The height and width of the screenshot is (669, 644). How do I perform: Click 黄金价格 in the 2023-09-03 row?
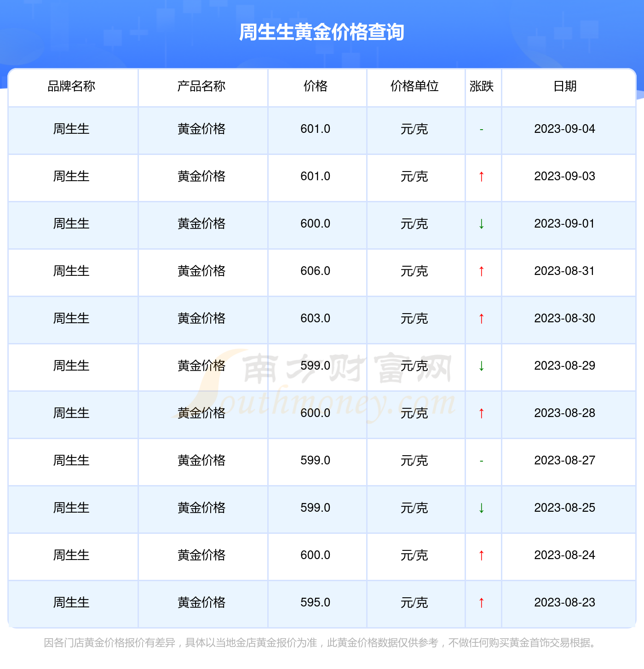[x=201, y=177]
